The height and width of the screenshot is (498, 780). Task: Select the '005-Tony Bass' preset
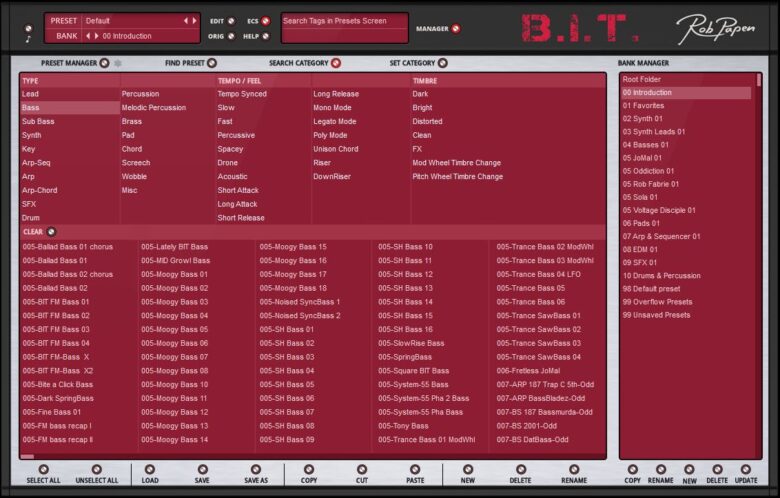coord(402,426)
